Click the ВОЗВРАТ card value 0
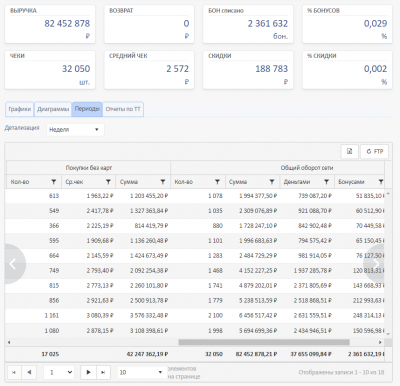 click(186, 24)
